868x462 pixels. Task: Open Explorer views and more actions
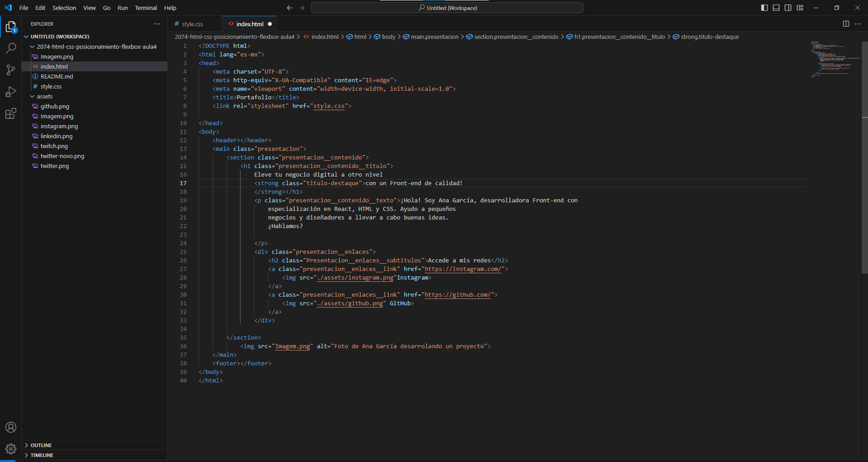click(x=157, y=24)
